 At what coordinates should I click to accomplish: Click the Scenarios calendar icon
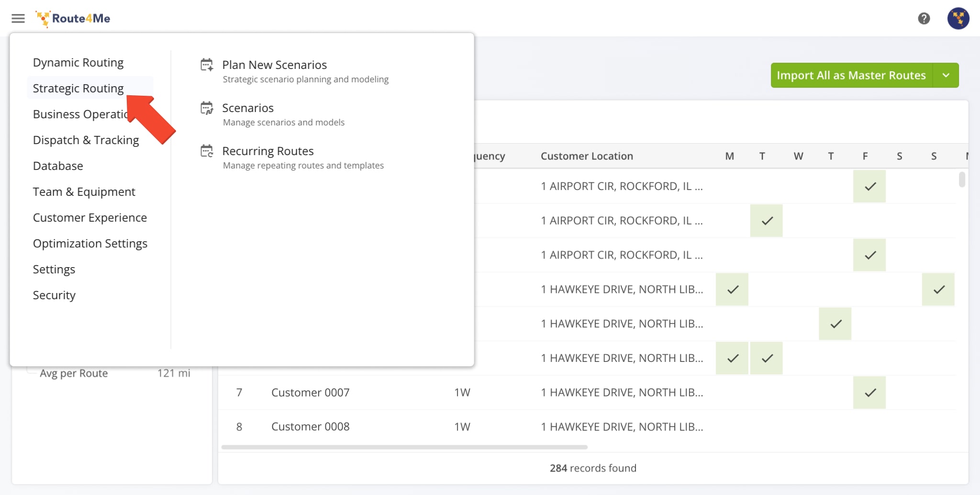[206, 108]
